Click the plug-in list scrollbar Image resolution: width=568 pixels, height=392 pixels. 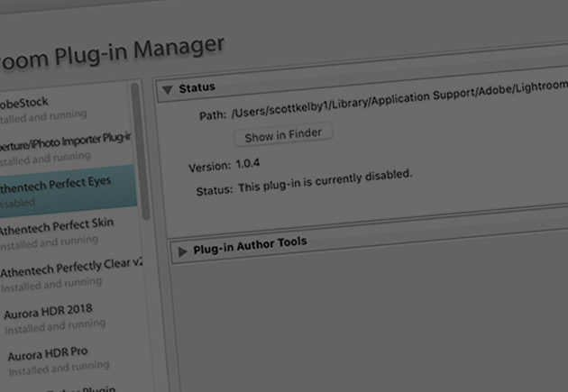(x=141, y=150)
